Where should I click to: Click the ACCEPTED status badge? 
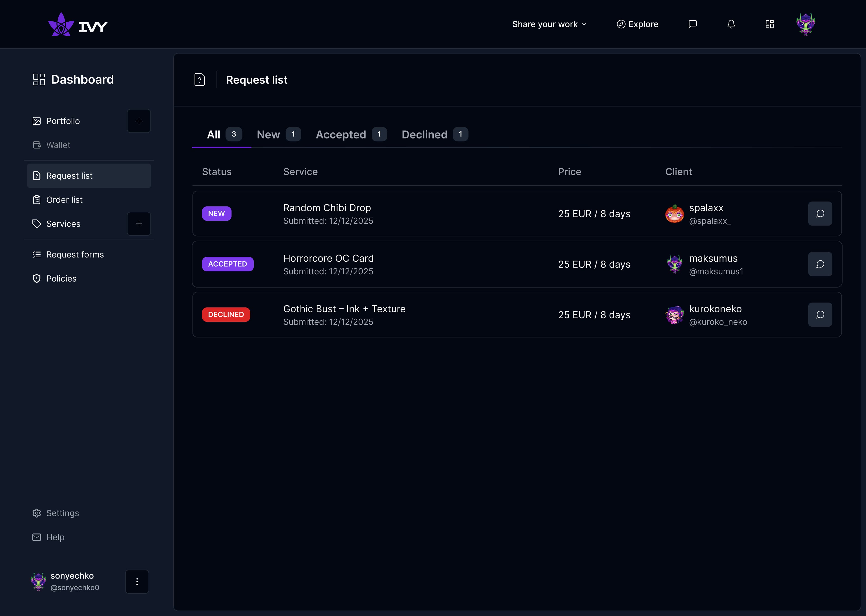[x=228, y=264]
